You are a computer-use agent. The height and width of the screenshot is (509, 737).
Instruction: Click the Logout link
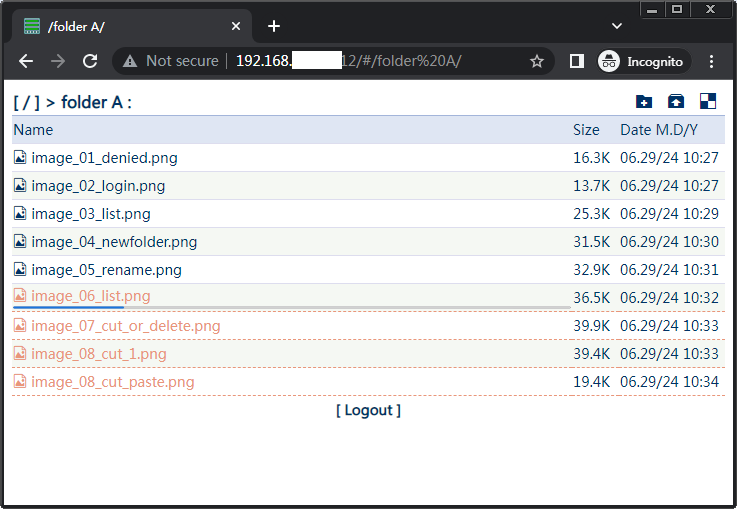pyautogui.click(x=368, y=410)
